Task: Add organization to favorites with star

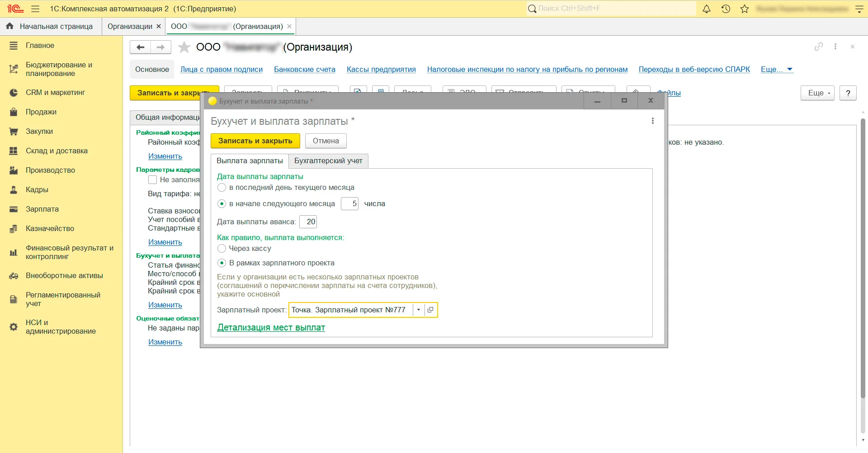Action: [x=184, y=47]
